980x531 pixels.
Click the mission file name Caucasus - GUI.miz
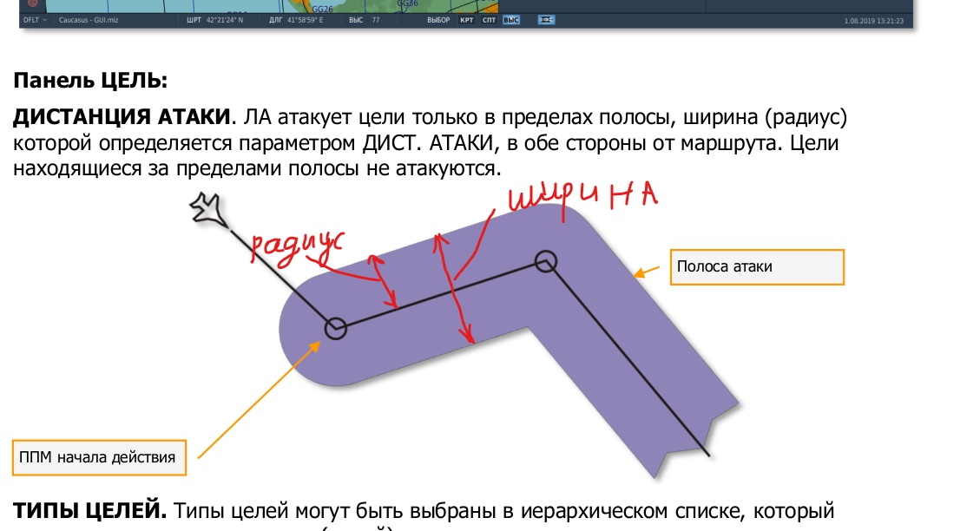coord(89,20)
